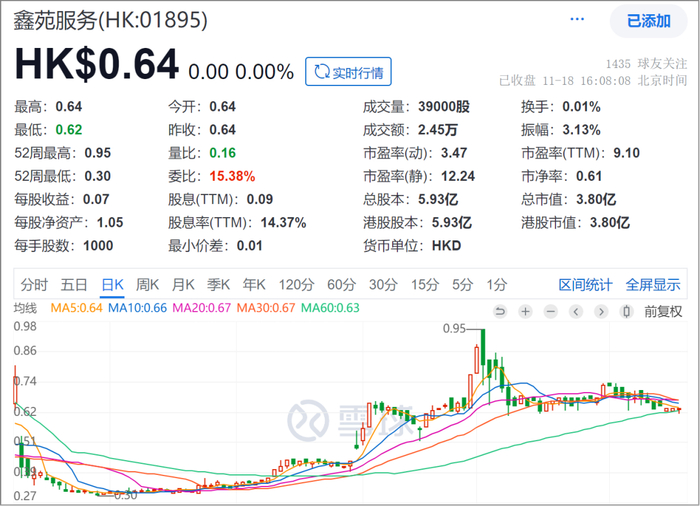Click the MA10:0.66 moving average label
This screenshot has width=700, height=506.
coord(137,308)
